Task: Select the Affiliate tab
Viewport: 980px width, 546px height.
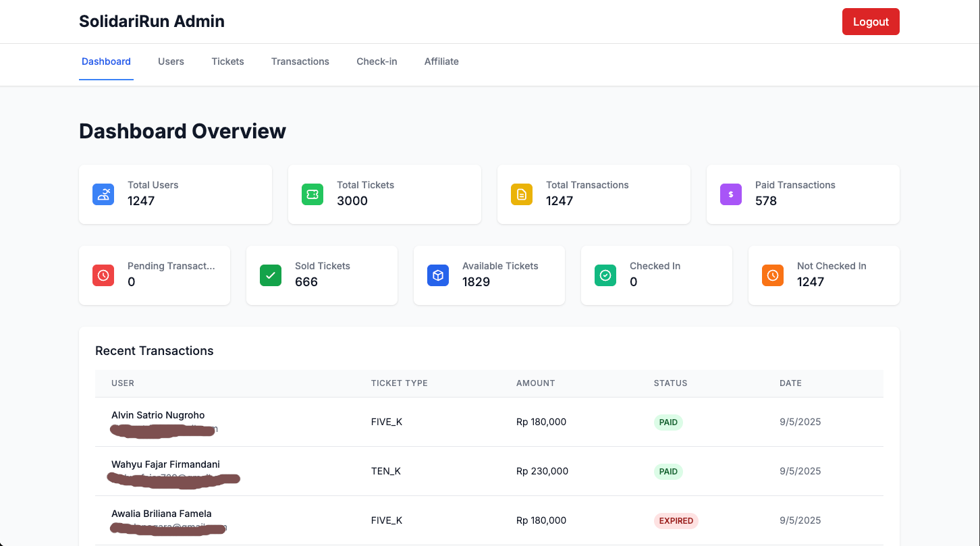Action: point(441,61)
